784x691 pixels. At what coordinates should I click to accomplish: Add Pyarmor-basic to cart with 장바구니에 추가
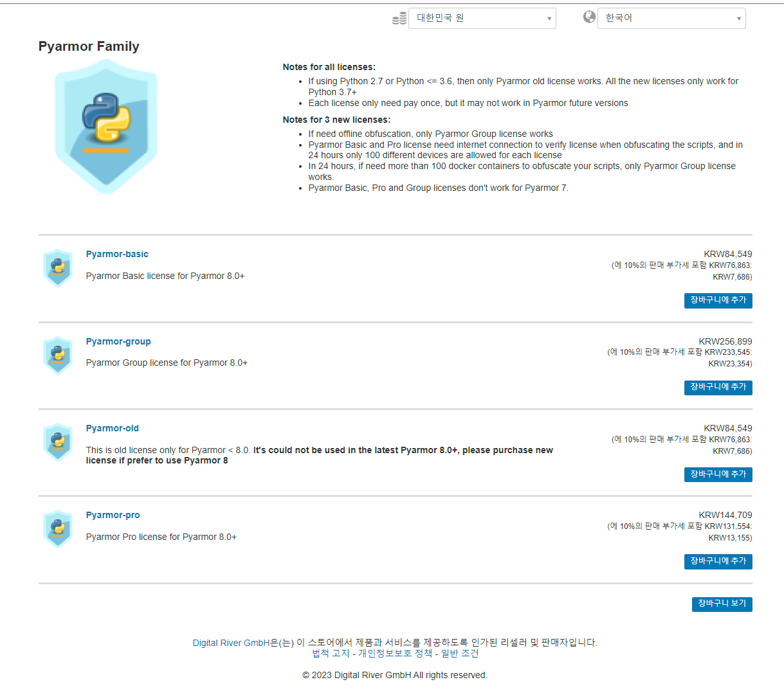click(x=718, y=300)
